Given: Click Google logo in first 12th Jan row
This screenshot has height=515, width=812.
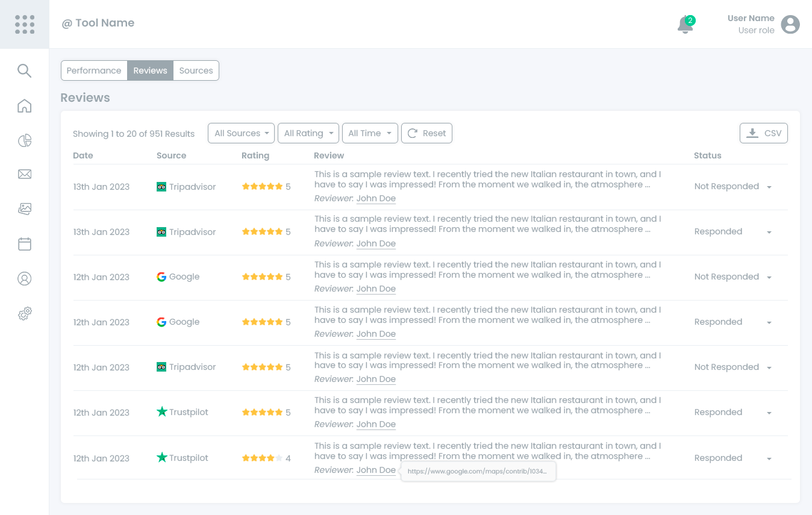Looking at the screenshot, I should [161, 277].
